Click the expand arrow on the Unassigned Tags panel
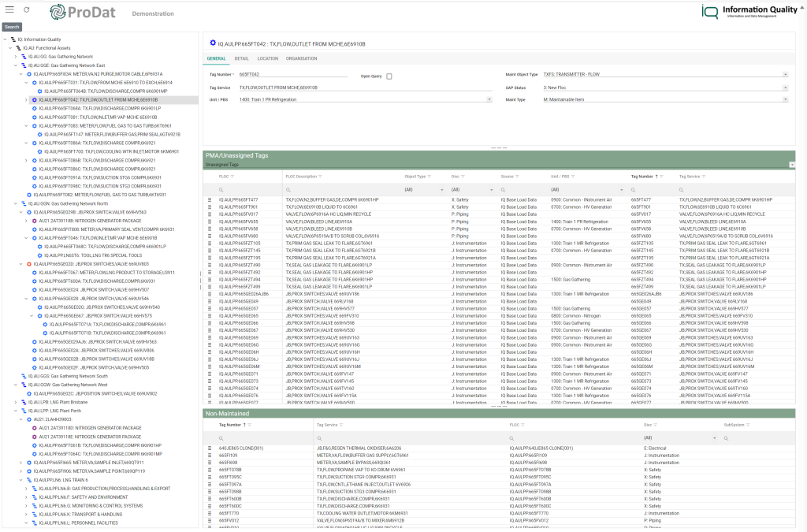The image size is (807, 532). [792, 164]
